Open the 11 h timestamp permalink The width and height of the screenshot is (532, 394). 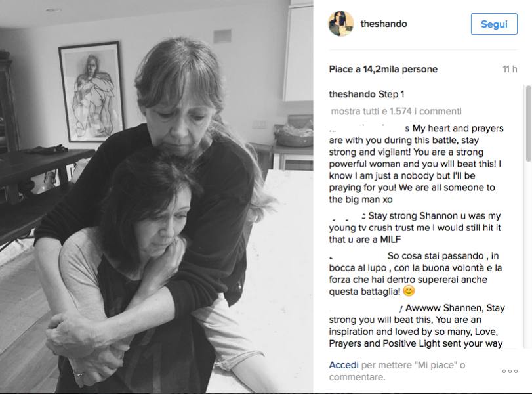coord(510,70)
